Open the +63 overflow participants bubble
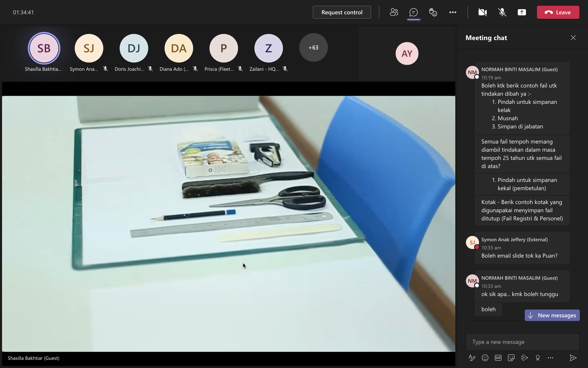588x368 pixels. [313, 47]
